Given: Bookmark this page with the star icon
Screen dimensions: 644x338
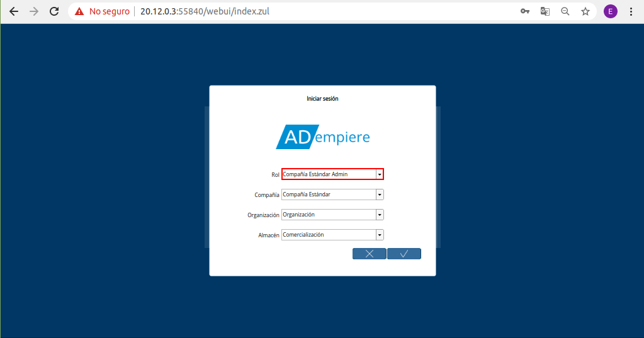Looking at the screenshot, I should point(585,11).
